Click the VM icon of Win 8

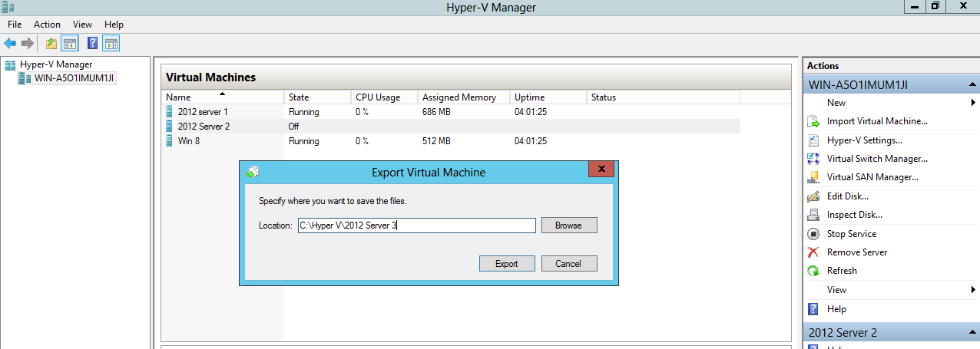tap(170, 140)
